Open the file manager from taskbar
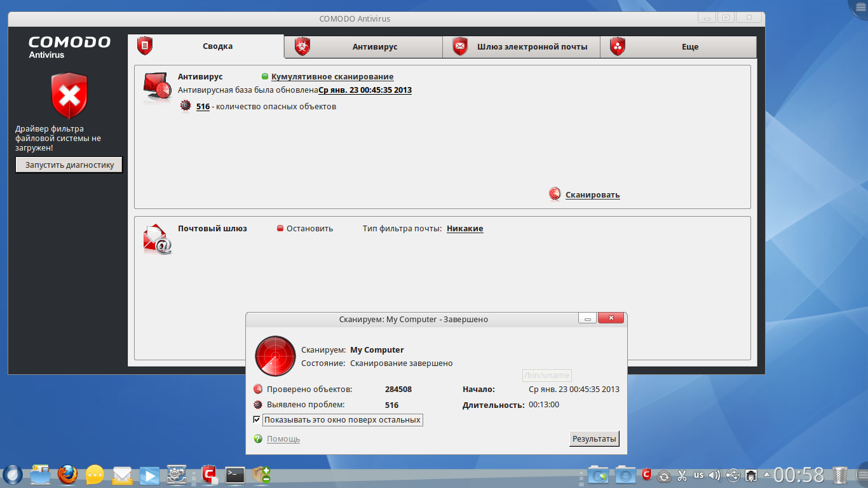This screenshot has width=868, height=488. [40, 474]
